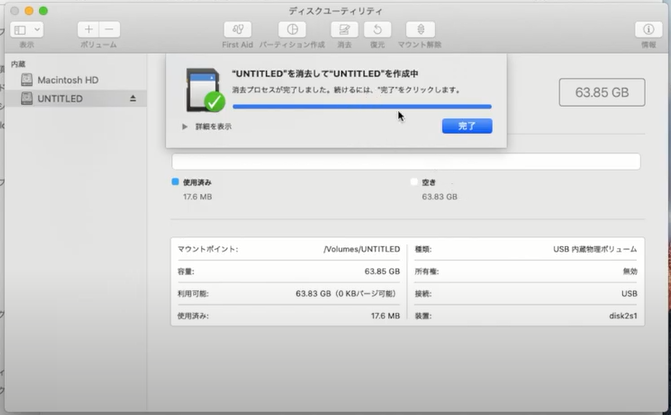Click the white 空き color swatch
This screenshot has height=415, width=671.
tap(414, 182)
